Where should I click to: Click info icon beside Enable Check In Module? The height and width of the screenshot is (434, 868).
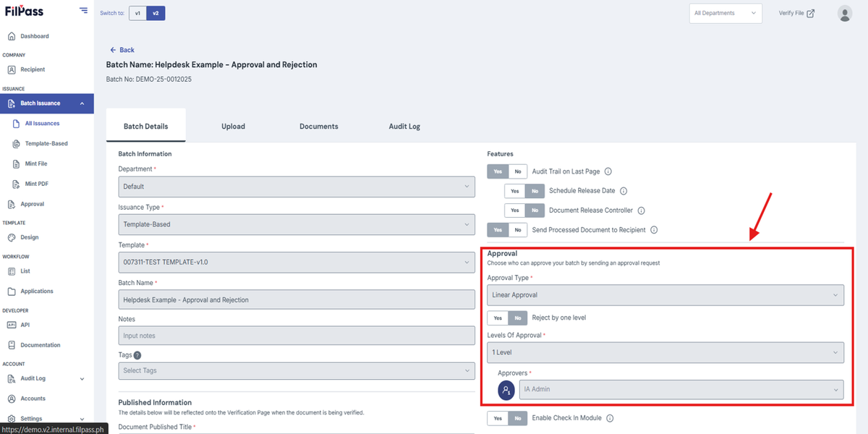(610, 418)
